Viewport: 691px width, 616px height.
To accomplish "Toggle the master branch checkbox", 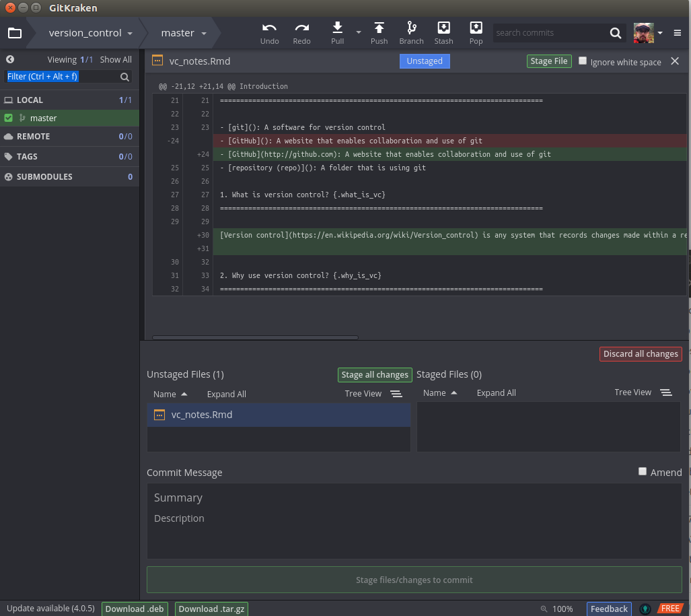I will pyautogui.click(x=8, y=118).
